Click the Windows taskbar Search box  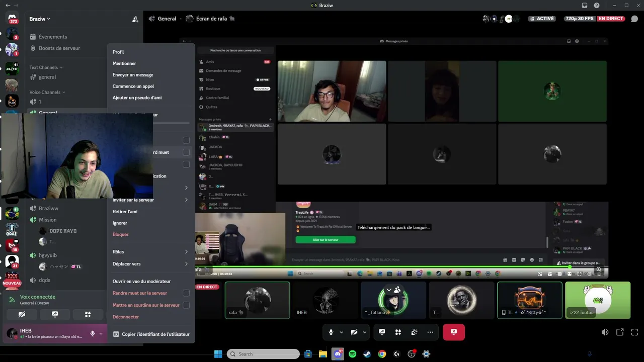click(263, 354)
